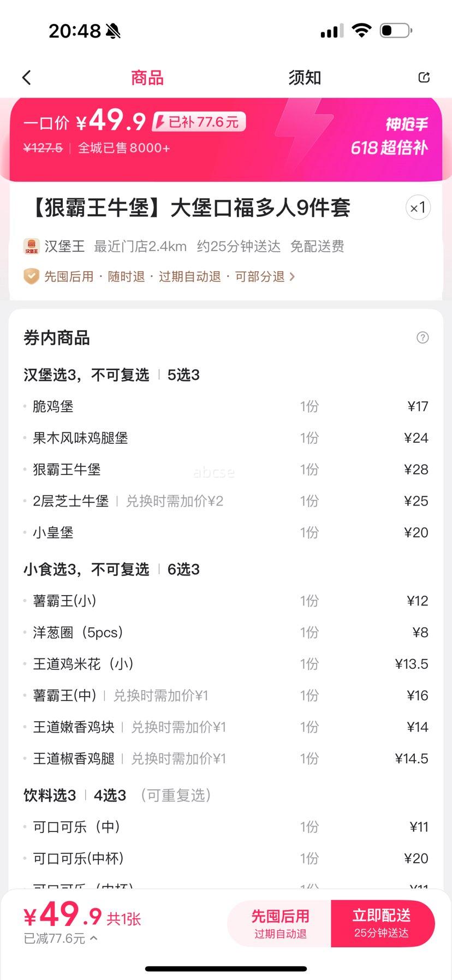Tap the share icon at top right

pos(424,78)
